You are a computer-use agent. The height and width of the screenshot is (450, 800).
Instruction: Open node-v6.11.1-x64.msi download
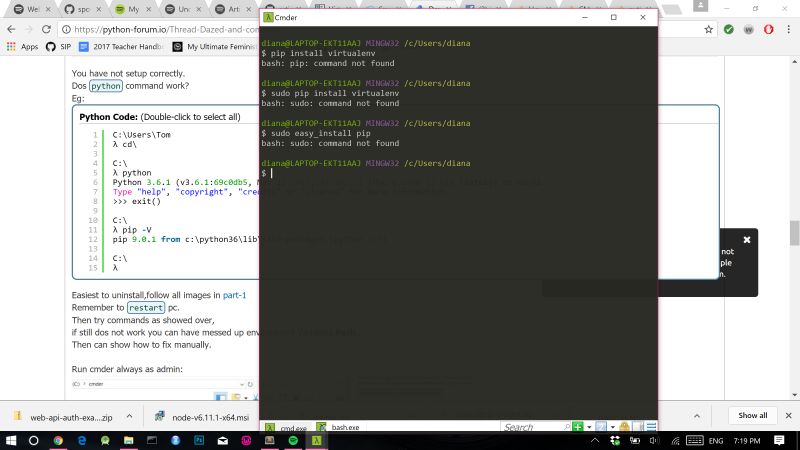(x=202, y=417)
